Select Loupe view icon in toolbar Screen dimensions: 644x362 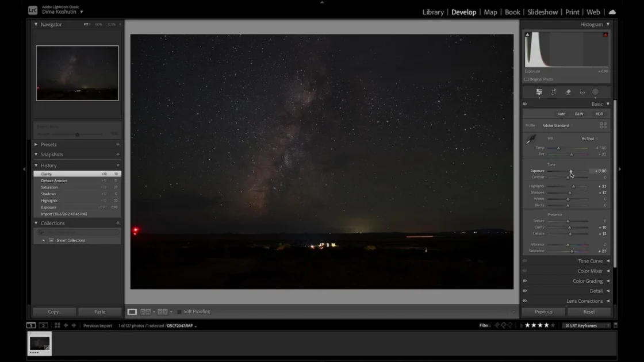tap(132, 312)
